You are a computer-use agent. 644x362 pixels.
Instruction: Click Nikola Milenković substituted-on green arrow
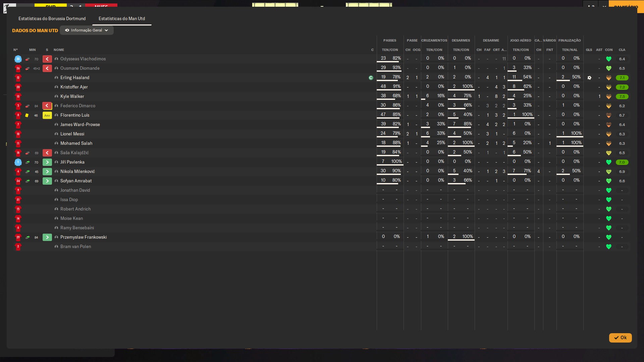tap(47, 172)
